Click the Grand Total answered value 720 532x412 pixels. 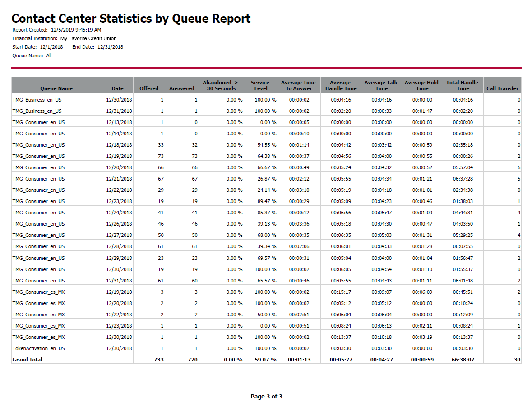192,360
